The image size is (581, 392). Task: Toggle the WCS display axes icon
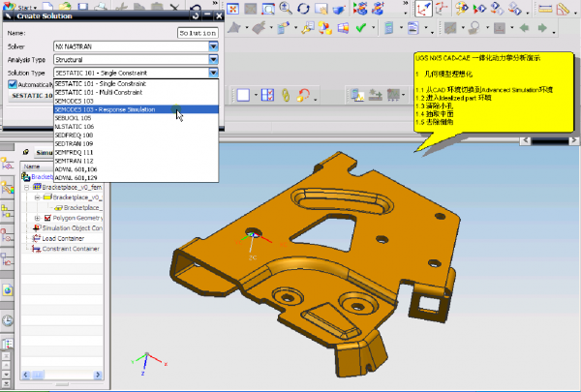pyautogui.click(x=423, y=9)
